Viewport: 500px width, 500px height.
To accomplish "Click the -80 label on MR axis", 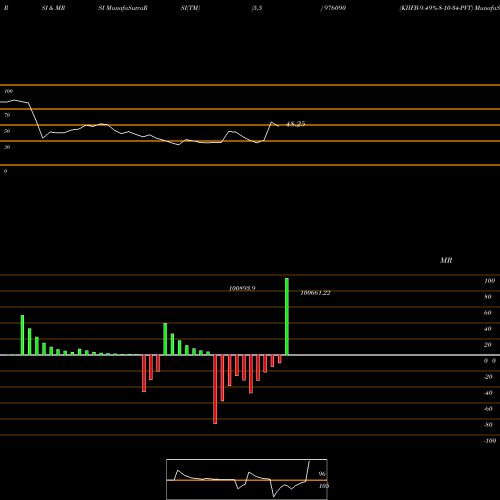I will coord(488,425).
